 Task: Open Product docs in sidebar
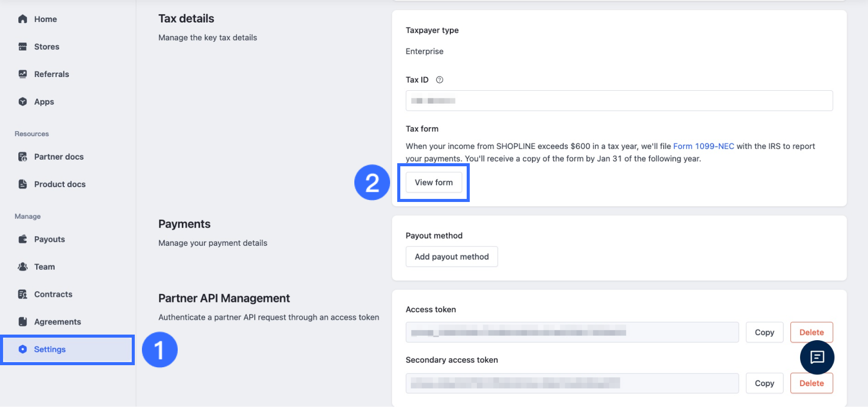(x=59, y=184)
